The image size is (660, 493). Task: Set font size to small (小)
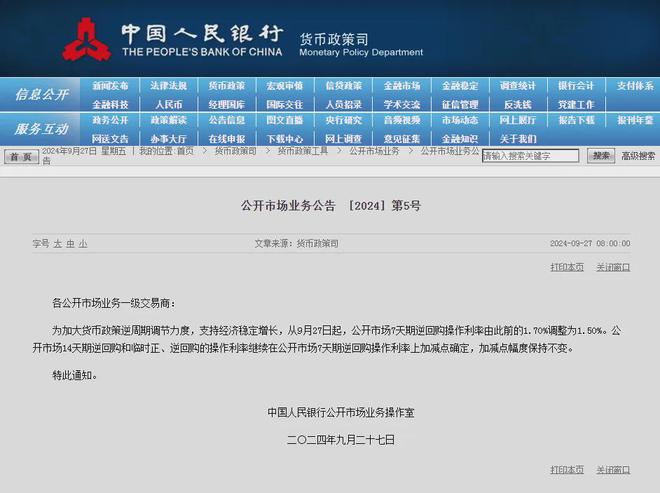(x=83, y=243)
